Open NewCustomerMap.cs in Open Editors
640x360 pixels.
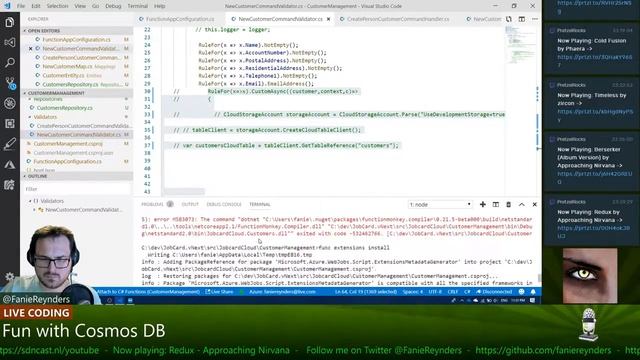(77, 67)
